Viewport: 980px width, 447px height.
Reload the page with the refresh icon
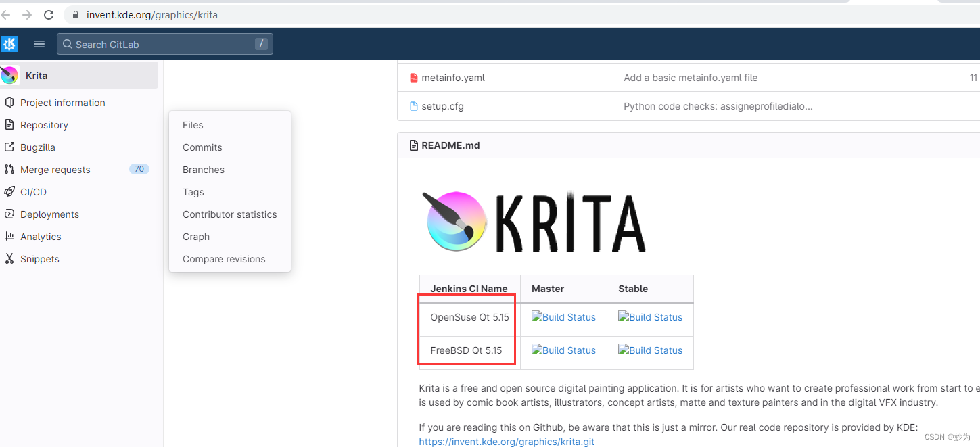tap(49, 15)
